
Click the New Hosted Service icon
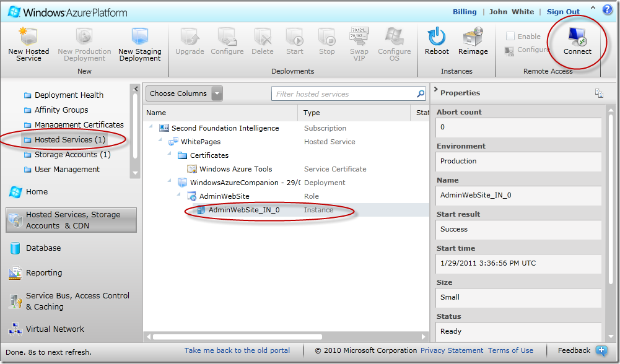pyautogui.click(x=28, y=37)
